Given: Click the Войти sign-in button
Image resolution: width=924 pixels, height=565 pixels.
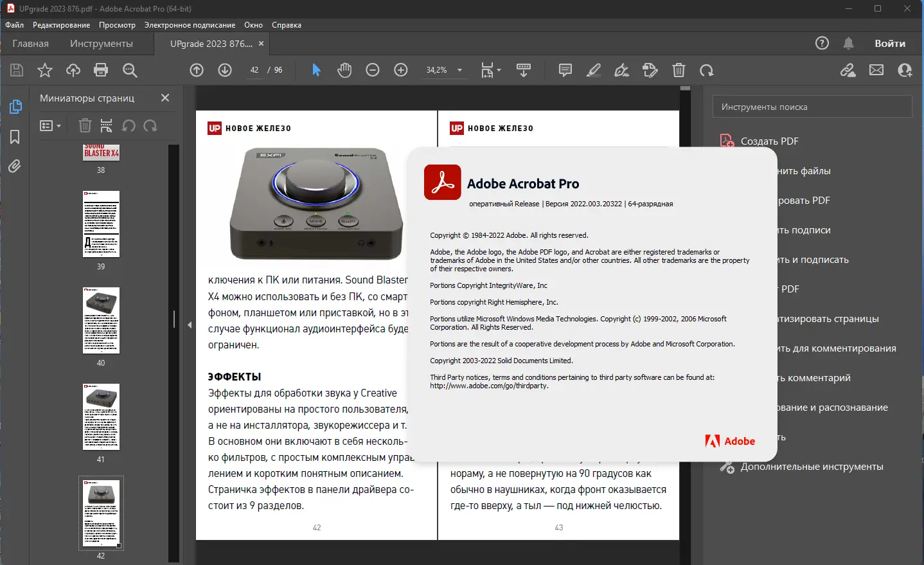Looking at the screenshot, I should click(890, 44).
